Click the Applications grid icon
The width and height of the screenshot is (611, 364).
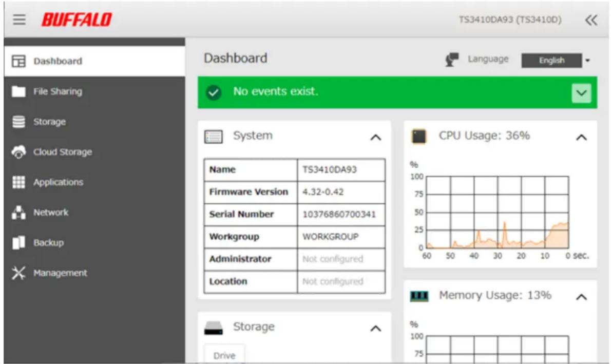pyautogui.click(x=18, y=182)
